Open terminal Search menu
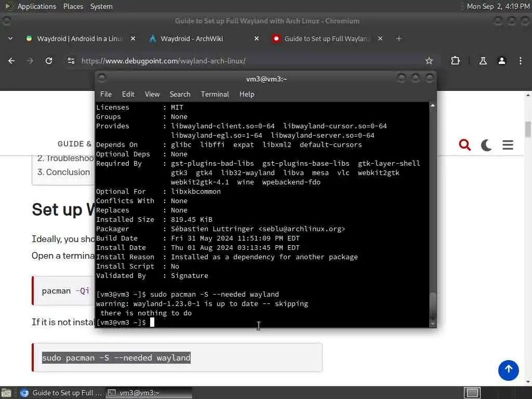 [180, 95]
